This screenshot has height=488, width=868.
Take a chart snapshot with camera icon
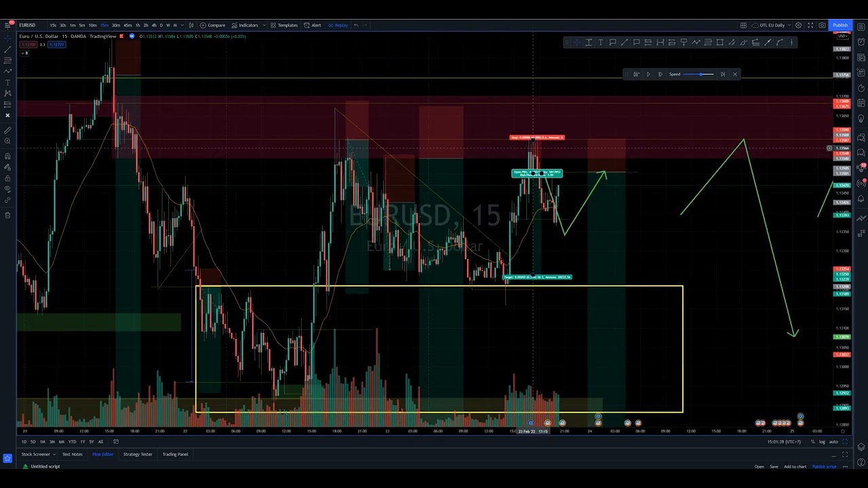pos(822,25)
